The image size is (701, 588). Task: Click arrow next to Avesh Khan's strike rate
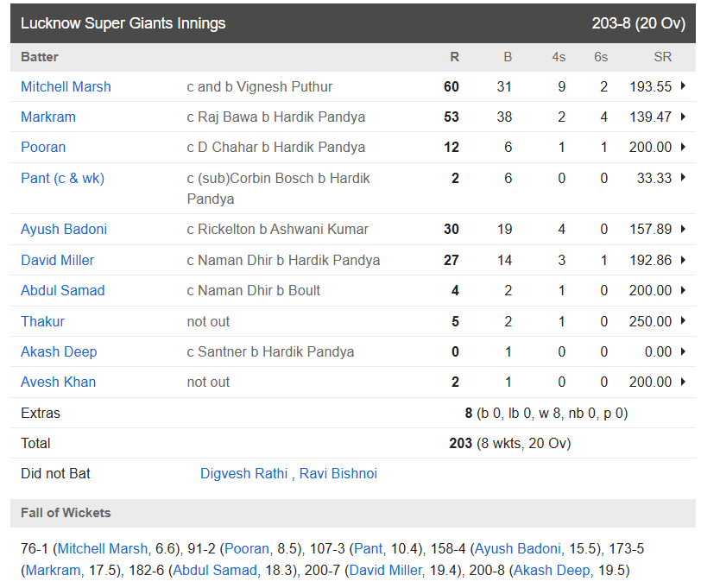coord(684,382)
